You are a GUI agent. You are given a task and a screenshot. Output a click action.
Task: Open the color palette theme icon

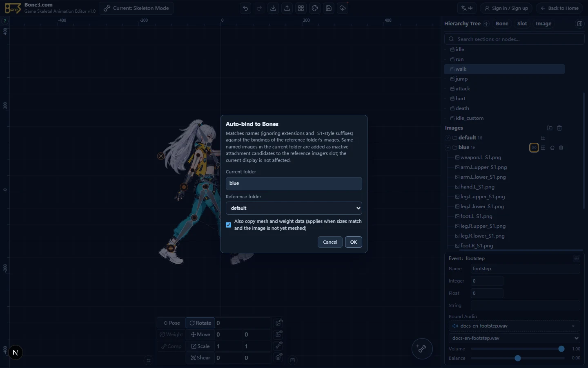coord(315,8)
